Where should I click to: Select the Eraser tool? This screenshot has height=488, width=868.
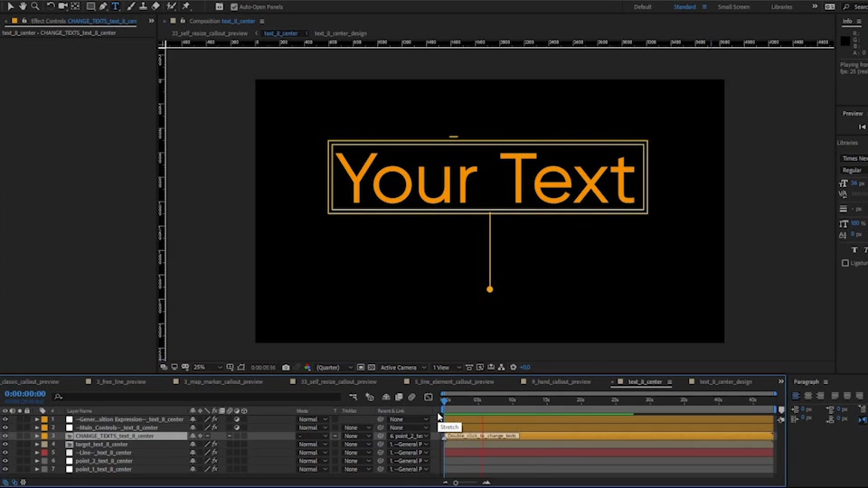click(156, 6)
